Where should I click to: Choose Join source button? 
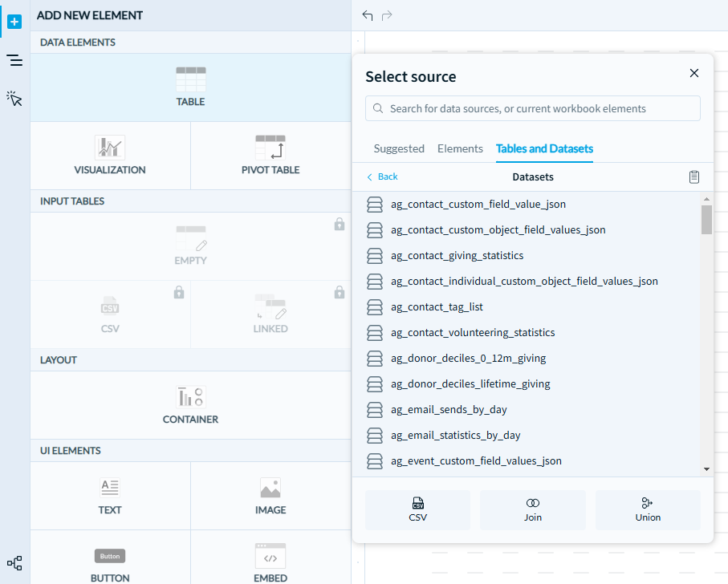532,509
